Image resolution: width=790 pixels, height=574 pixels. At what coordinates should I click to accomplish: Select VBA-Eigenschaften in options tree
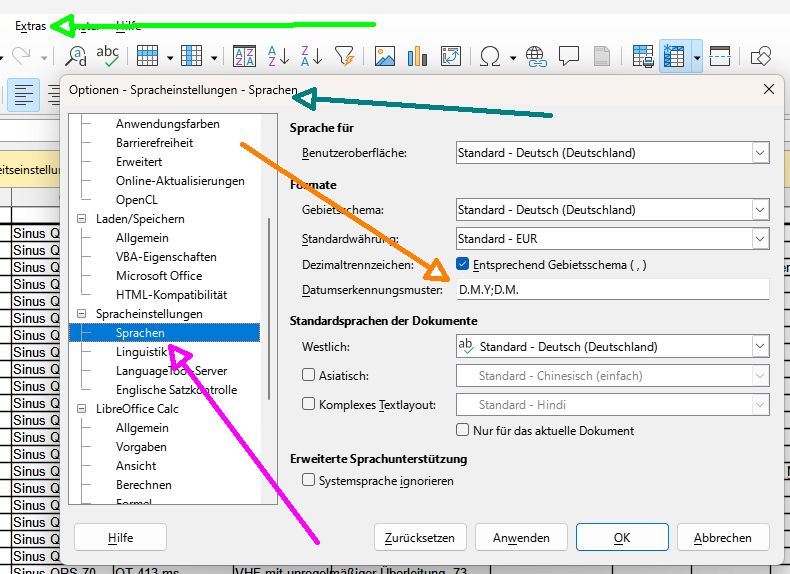coord(166,257)
